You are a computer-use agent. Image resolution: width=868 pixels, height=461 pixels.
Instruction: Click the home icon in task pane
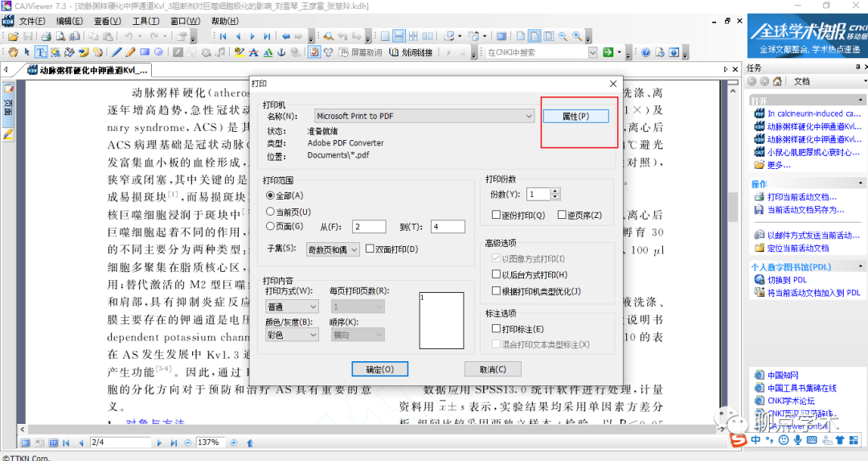777,81
